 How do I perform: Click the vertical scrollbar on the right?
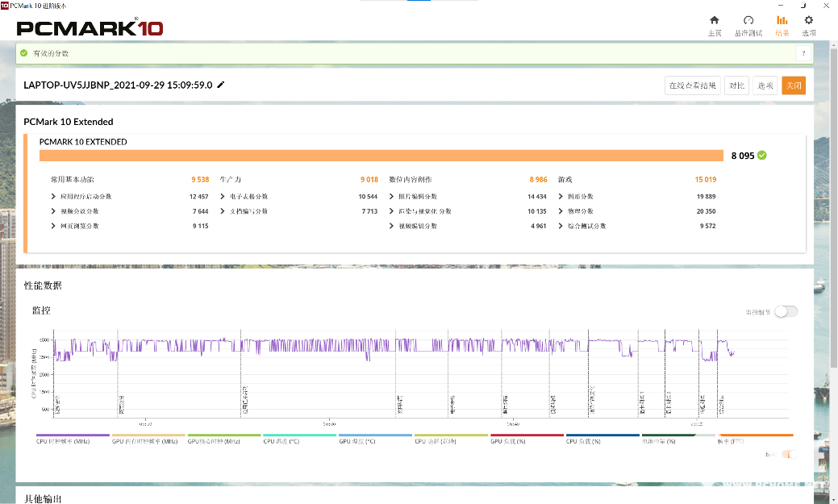click(x=834, y=208)
